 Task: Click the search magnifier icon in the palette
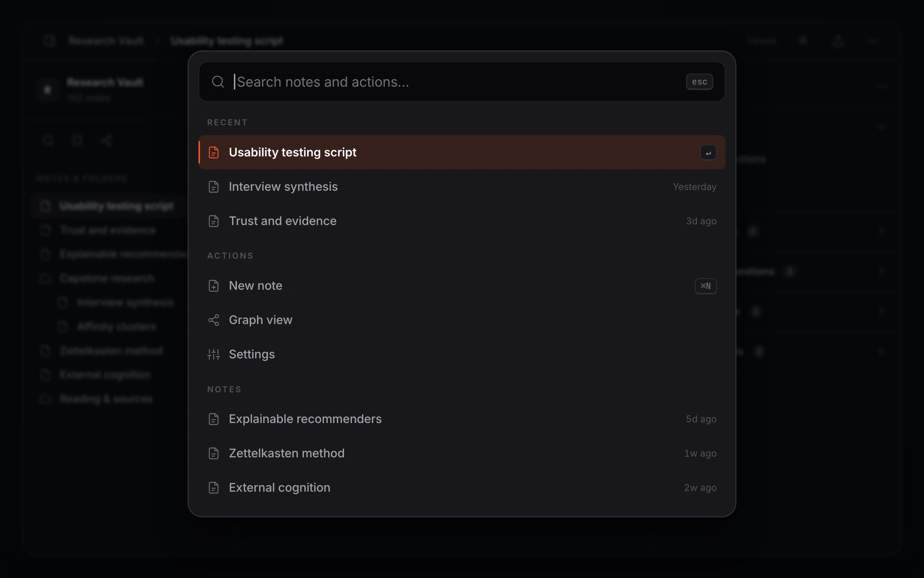click(218, 82)
